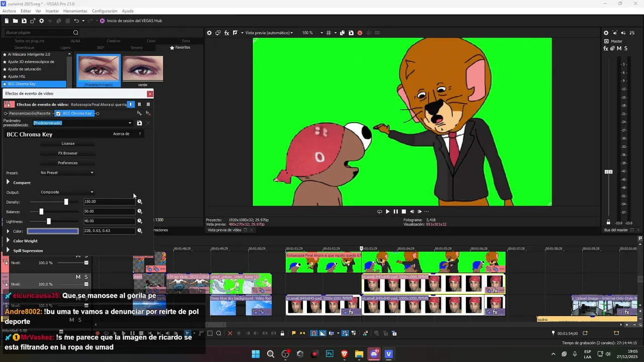Select the verde preset thumbnail
This screenshot has width=644, height=362.
143,71
